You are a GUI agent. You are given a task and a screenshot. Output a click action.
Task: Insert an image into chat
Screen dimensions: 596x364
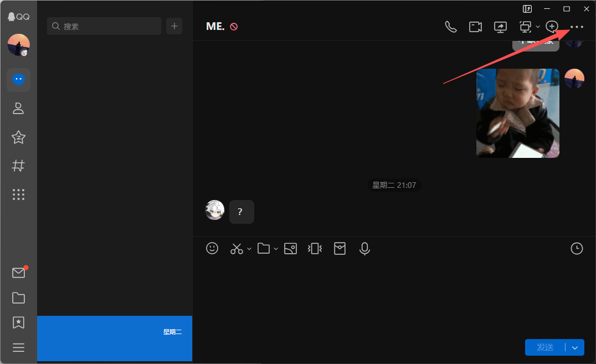coord(290,249)
